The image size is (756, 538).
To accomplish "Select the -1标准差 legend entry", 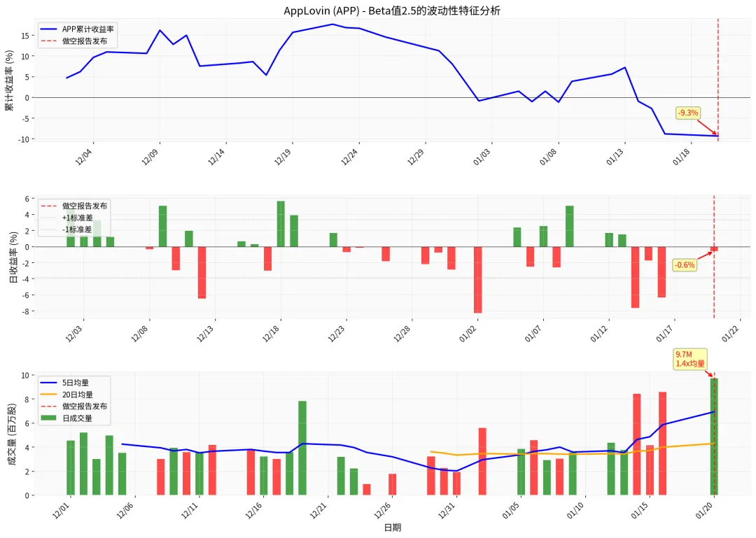I will click(66, 229).
